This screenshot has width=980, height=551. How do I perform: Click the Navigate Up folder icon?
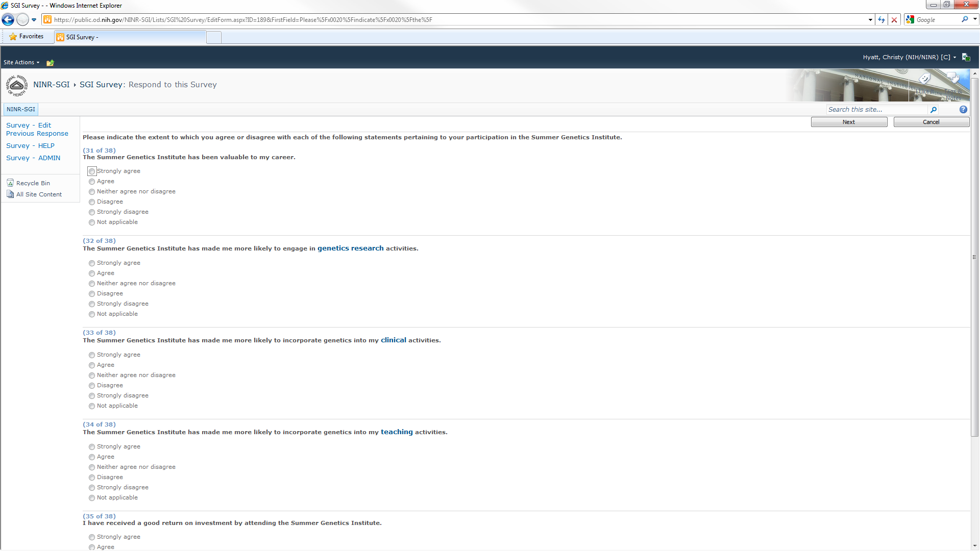50,63
